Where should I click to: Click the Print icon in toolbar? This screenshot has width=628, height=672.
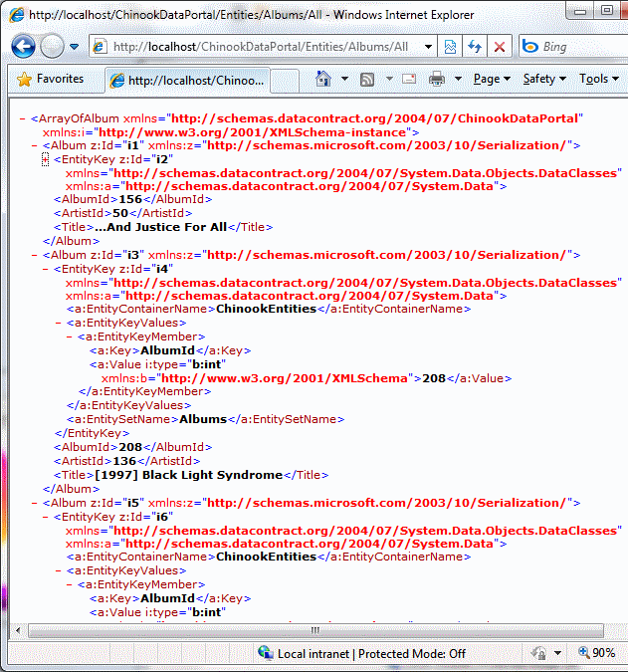[437, 79]
